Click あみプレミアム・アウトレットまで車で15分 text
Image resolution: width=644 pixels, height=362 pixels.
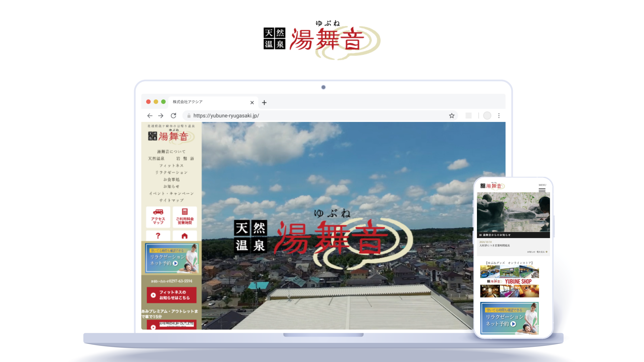170,314
